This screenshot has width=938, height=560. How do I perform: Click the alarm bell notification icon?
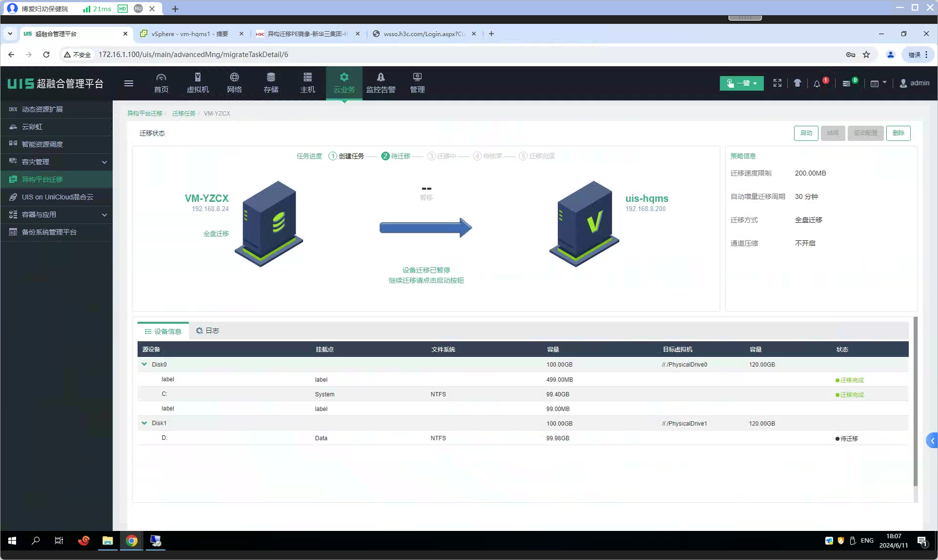click(817, 83)
